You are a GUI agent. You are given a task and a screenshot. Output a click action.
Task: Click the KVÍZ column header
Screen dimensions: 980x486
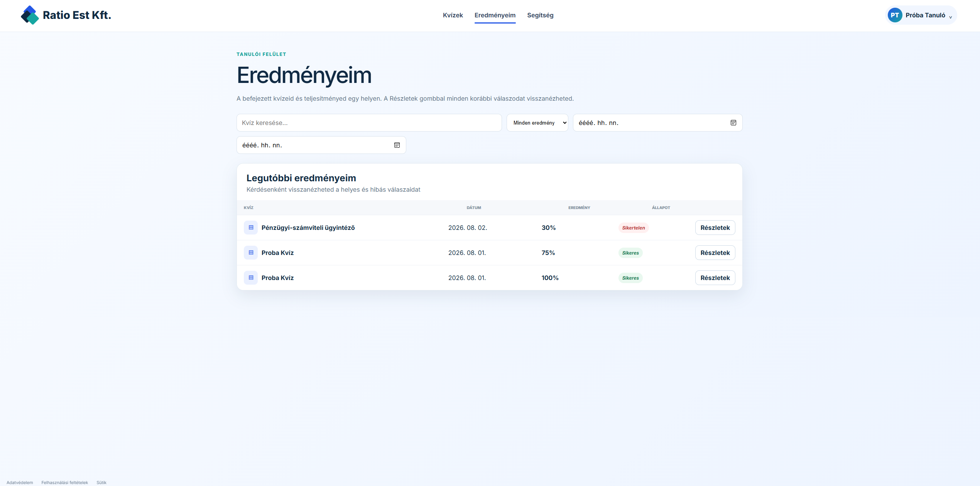pos(248,208)
